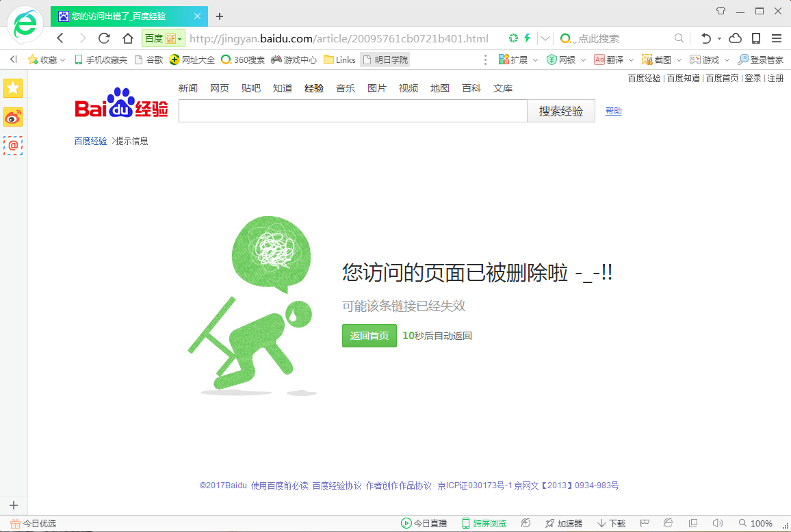Open the undo list dropdown arrow
The width and height of the screenshot is (791, 532).
(719, 38)
